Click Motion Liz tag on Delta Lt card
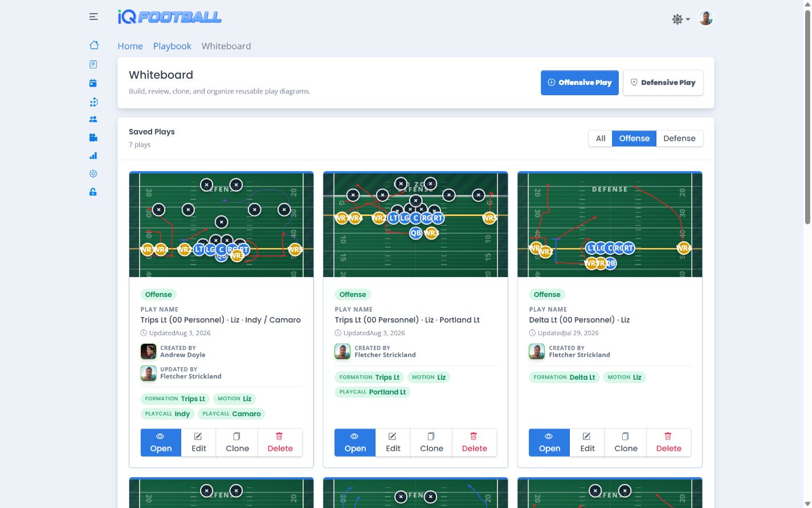Viewport: 812px width, 508px height. tap(625, 377)
